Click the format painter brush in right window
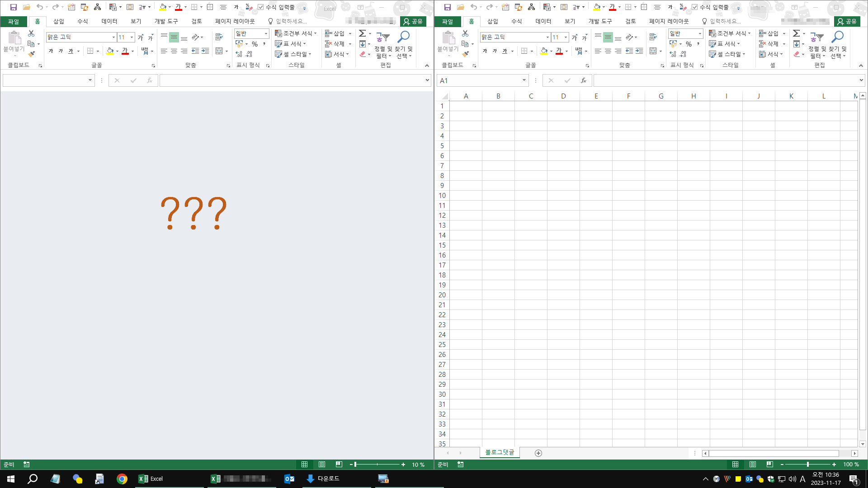Viewport: 868px width, 488px height. pos(466,54)
